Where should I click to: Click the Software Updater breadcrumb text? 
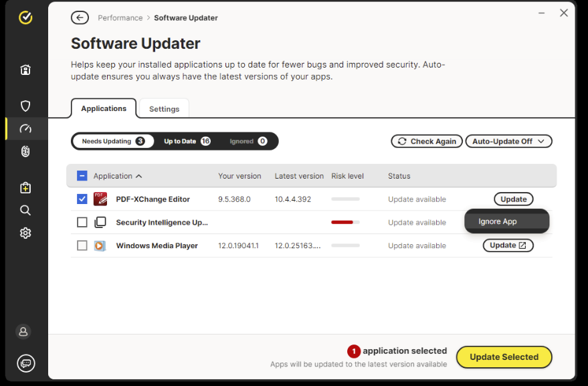coord(185,17)
